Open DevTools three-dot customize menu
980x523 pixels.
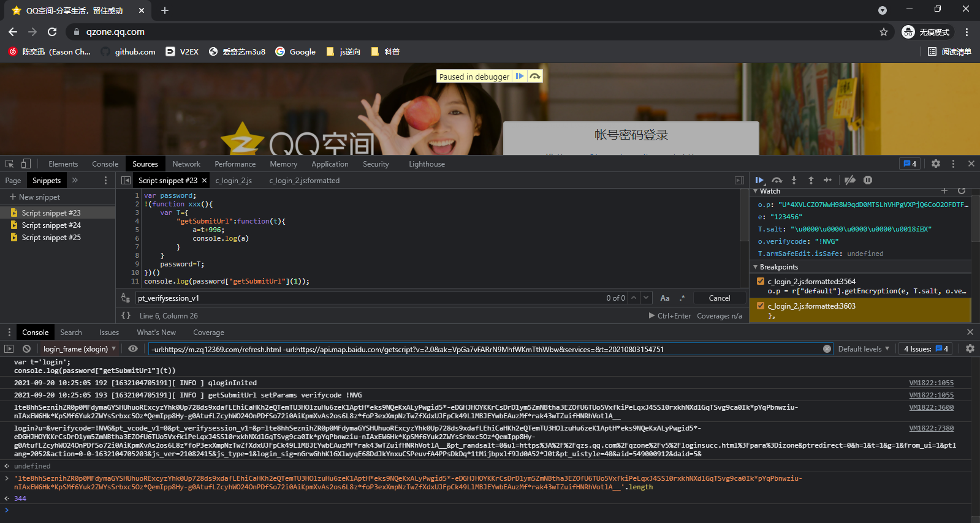click(x=953, y=164)
